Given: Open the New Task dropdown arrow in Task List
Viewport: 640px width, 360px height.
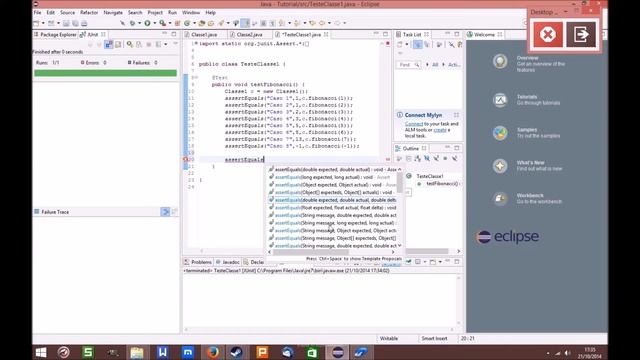Looking at the screenshot, I should point(406,44).
